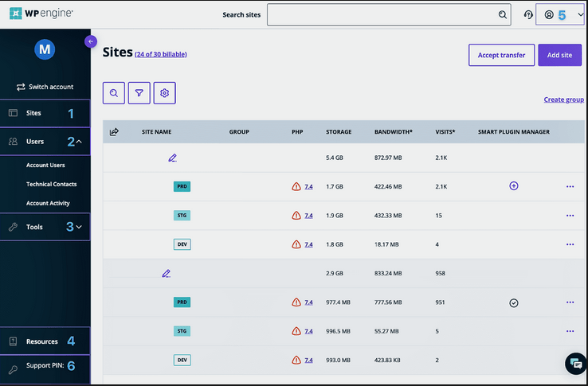Screen dimensions: 588x386
Task: Open the more options menu for 977.4 MB row
Action: [570, 302]
